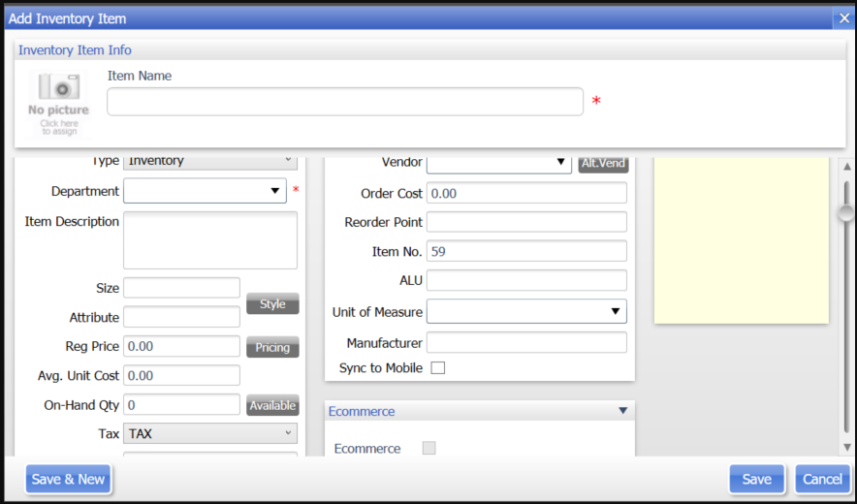Click the Available button
This screenshot has height=504, width=857.
[272, 405]
